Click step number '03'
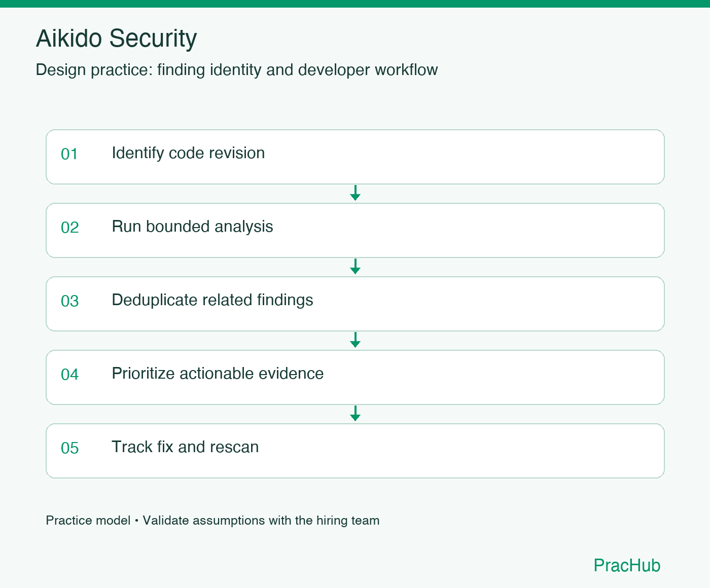This screenshot has height=588, width=710. [70, 301]
